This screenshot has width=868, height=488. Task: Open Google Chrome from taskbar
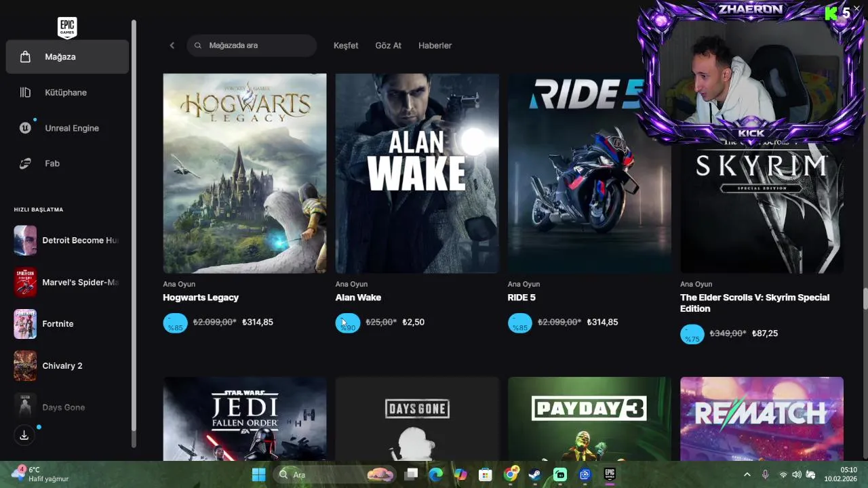(511, 474)
